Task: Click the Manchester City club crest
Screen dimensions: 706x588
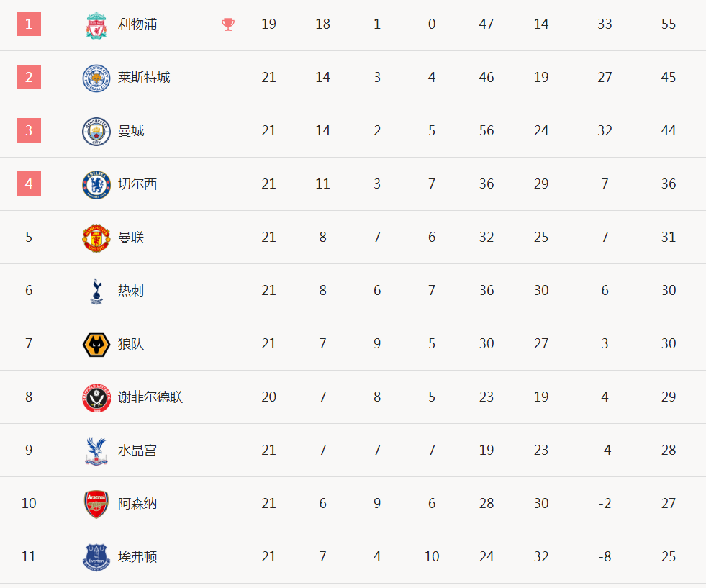Action: [x=96, y=131]
